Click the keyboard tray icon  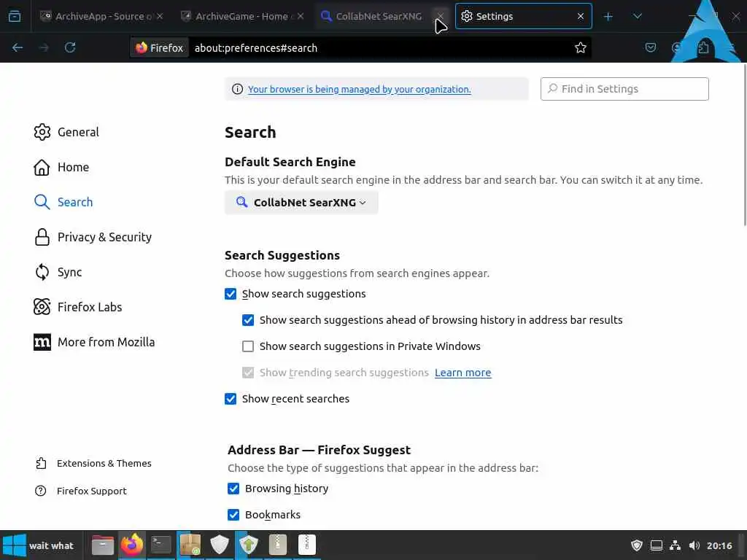pos(657,545)
